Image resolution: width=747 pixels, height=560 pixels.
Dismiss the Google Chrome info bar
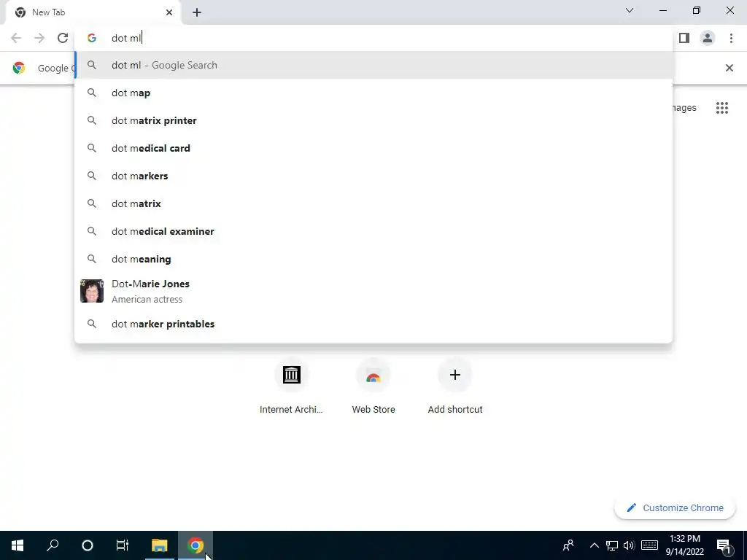pyautogui.click(x=729, y=68)
